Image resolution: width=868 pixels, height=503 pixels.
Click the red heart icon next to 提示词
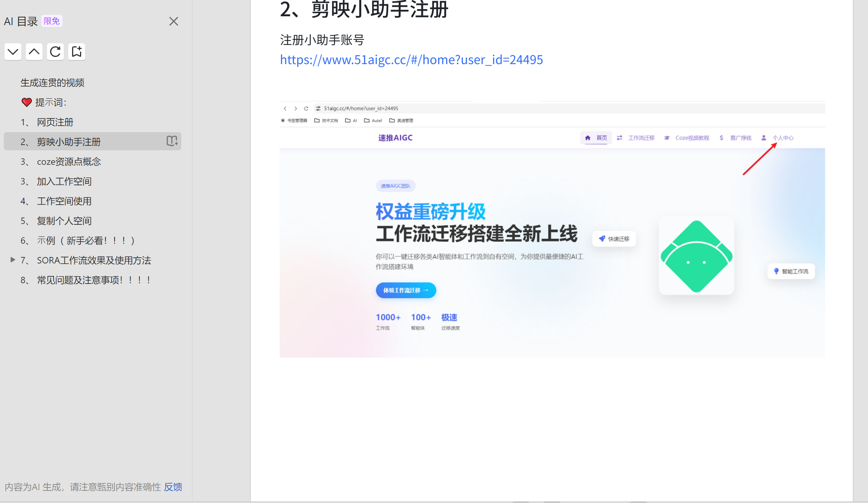click(26, 102)
